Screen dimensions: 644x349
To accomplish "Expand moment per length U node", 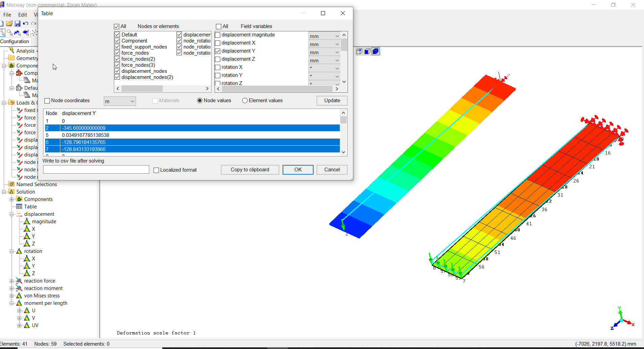I will (20, 311).
